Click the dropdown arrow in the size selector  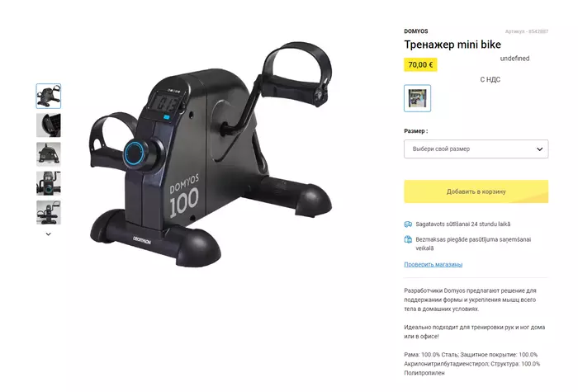[539, 149]
